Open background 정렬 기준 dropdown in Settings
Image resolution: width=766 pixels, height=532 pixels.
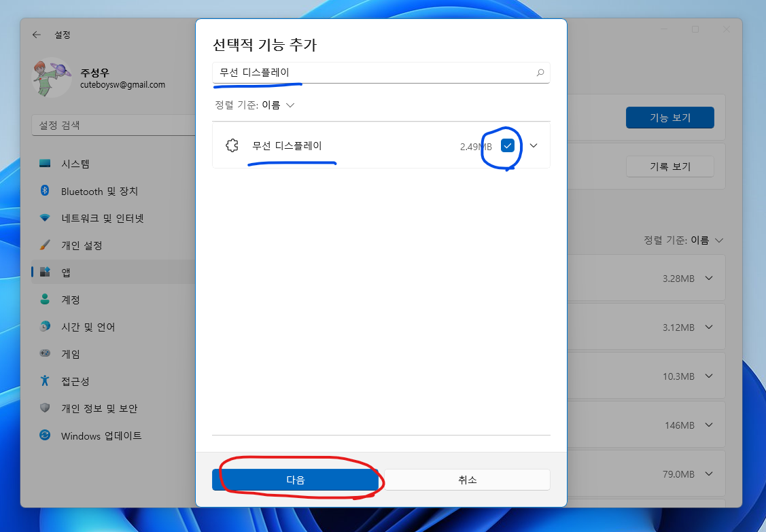(684, 240)
